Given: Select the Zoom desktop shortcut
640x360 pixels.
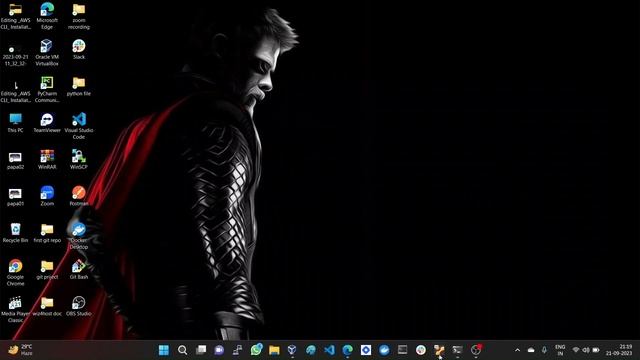Looking at the screenshot, I should click(x=47, y=196).
